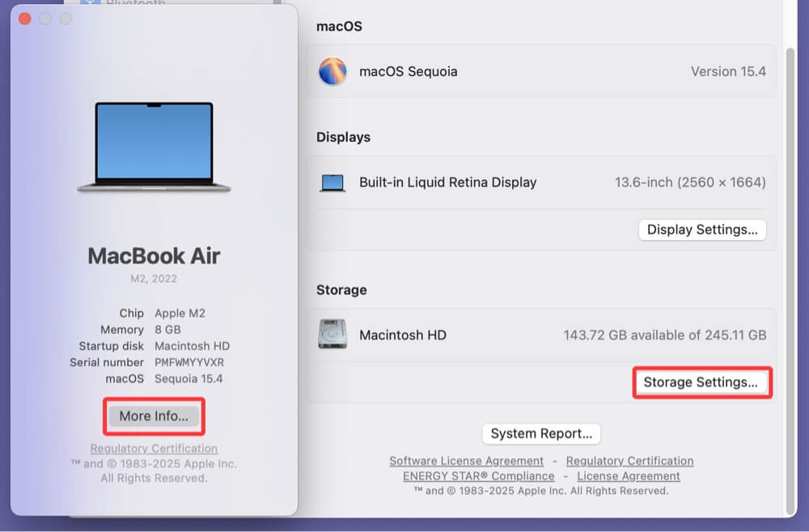809x532 pixels.
Task: Open More Info in About window
Action: tap(154, 416)
